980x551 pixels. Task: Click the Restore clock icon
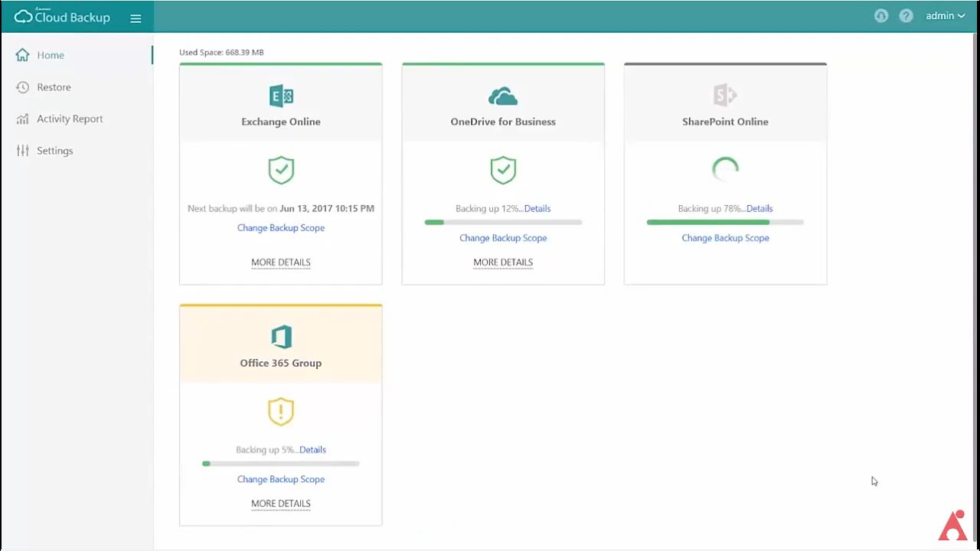point(22,87)
